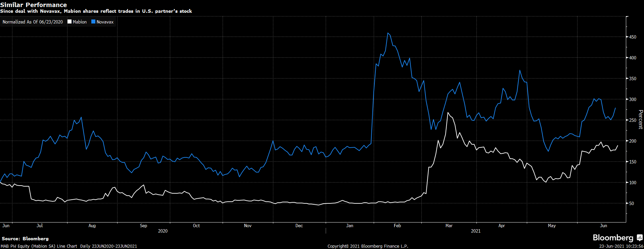Click the Oct month label
The width and height of the screenshot is (644, 249).
point(196,226)
